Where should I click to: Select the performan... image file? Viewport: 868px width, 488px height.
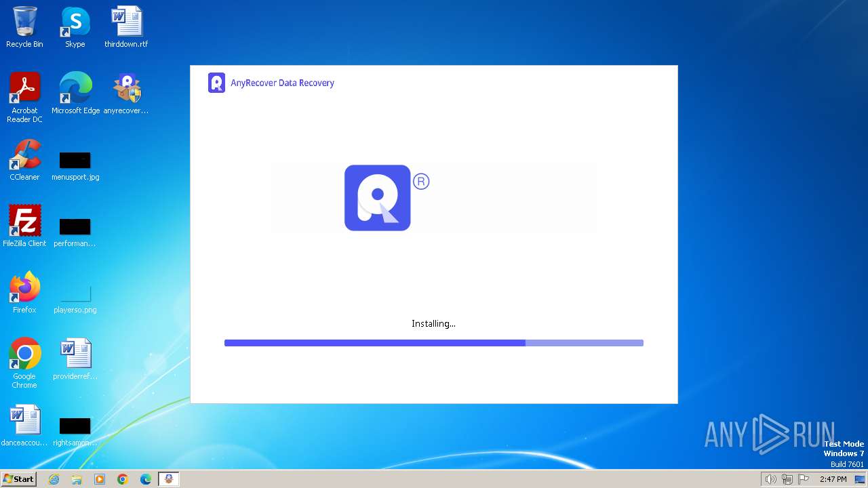75,232
